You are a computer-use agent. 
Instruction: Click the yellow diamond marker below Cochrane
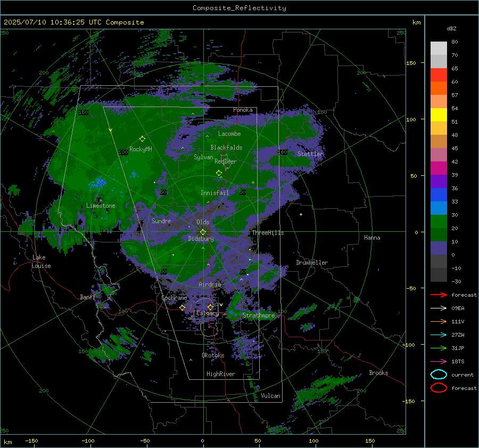click(x=182, y=307)
